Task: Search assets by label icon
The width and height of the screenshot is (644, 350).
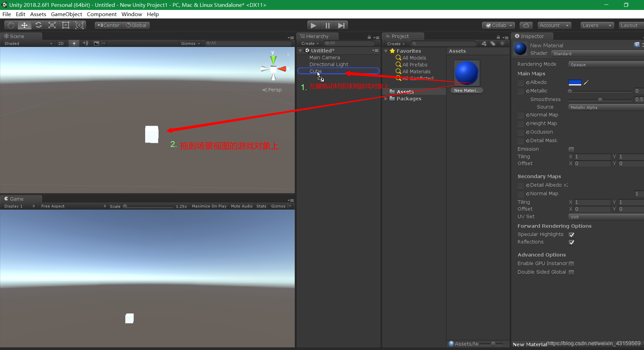Action: coord(493,43)
